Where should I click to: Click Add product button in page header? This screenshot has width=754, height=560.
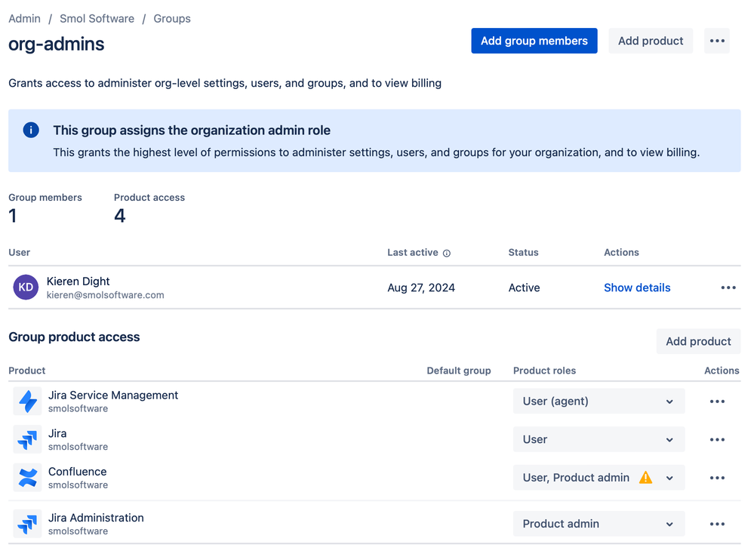tap(651, 41)
